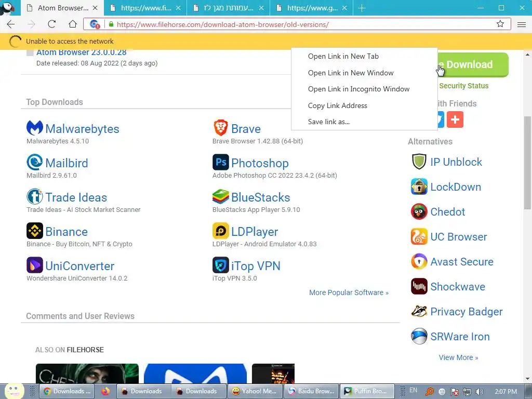Open a new tab with the plus icon

click(362, 8)
